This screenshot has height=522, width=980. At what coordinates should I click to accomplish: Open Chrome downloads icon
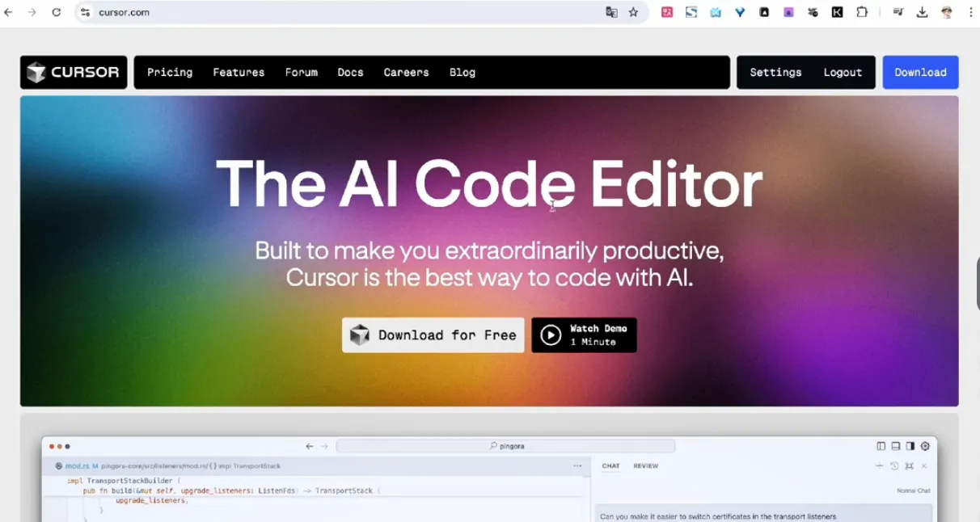click(x=922, y=12)
